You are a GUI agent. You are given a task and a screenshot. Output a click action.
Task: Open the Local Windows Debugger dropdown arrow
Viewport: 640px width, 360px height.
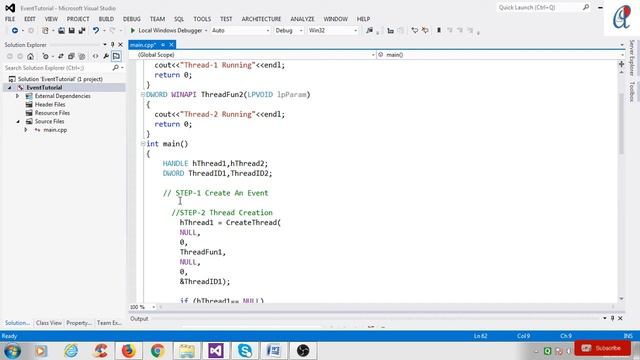(x=206, y=31)
